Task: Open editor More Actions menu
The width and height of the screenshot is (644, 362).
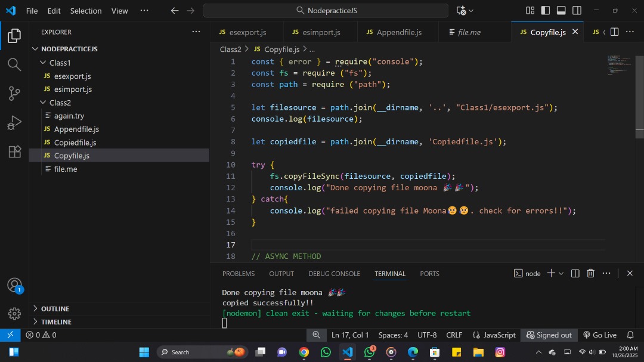Action: 630,32
